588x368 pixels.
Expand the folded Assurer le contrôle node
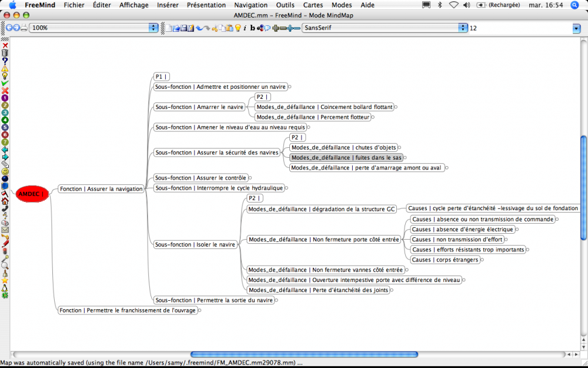pos(250,178)
